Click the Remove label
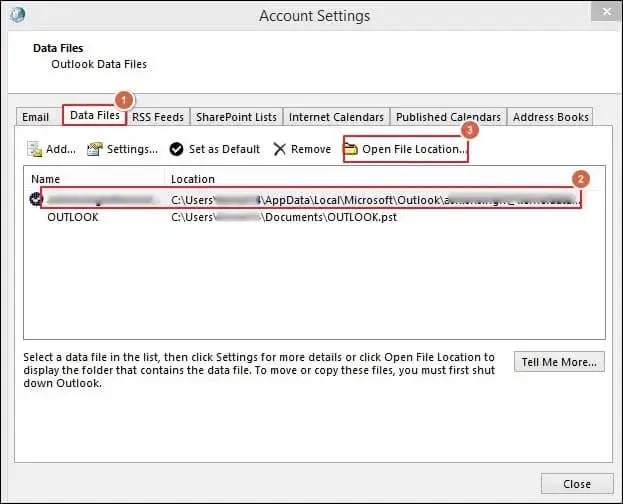The height and width of the screenshot is (504, 623). coord(311,149)
